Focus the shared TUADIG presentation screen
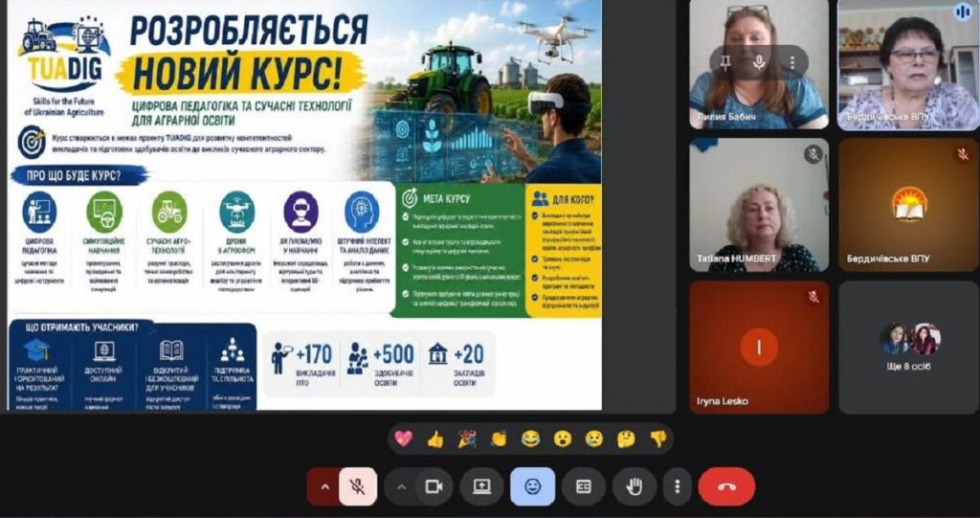Image resolution: width=980 pixels, height=518 pixels. (304, 205)
